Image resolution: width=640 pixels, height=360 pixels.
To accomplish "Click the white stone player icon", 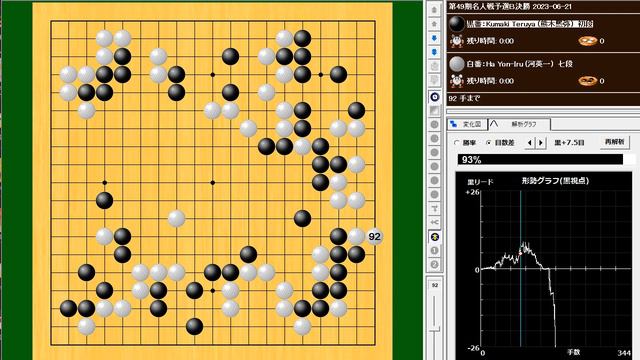I will coord(457,64).
